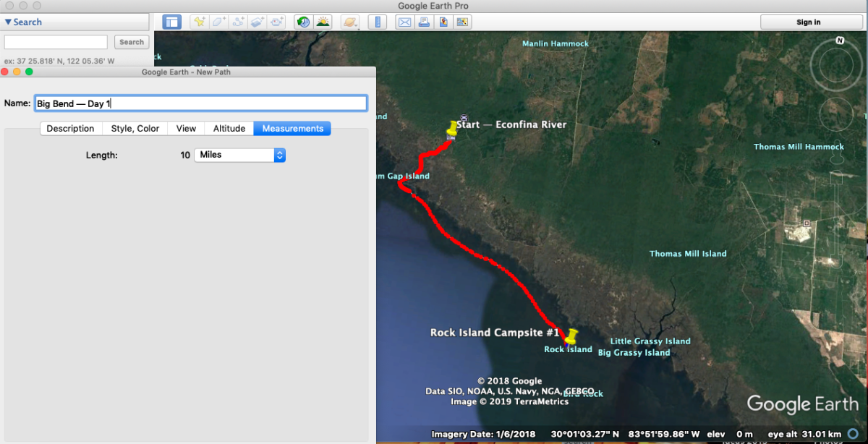Toggle sunlight across the landscape
Screen dimensions: 868x444
(323, 22)
